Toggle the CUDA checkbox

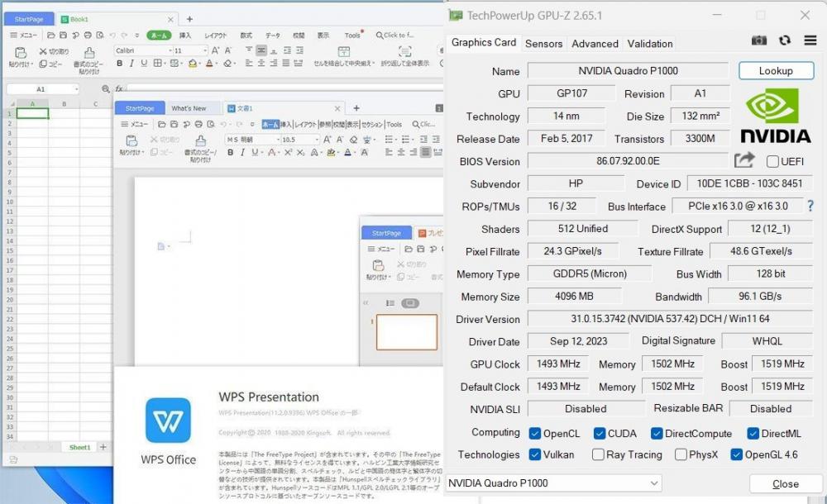(599, 433)
